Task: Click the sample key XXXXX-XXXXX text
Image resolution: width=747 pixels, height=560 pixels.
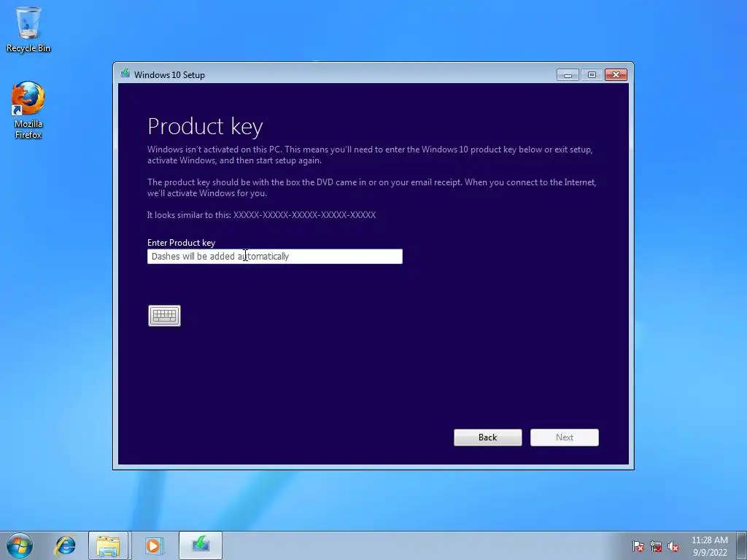Action: tap(304, 215)
